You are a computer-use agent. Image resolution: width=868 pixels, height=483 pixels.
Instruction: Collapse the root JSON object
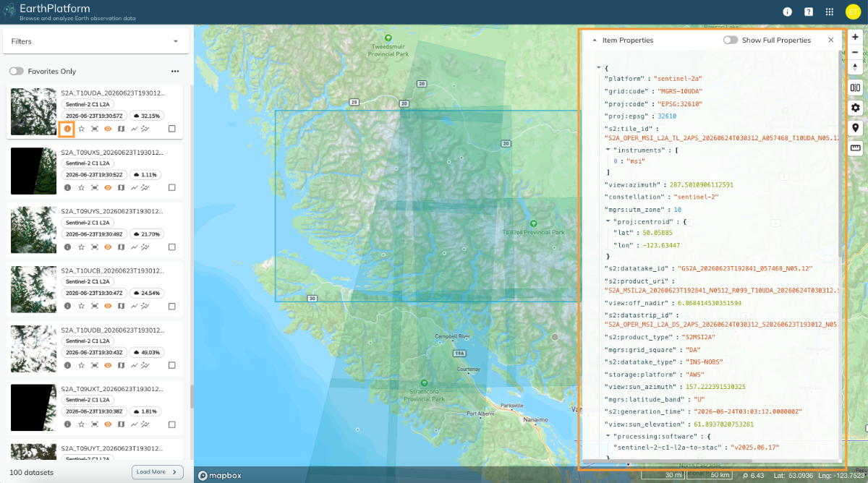point(598,68)
